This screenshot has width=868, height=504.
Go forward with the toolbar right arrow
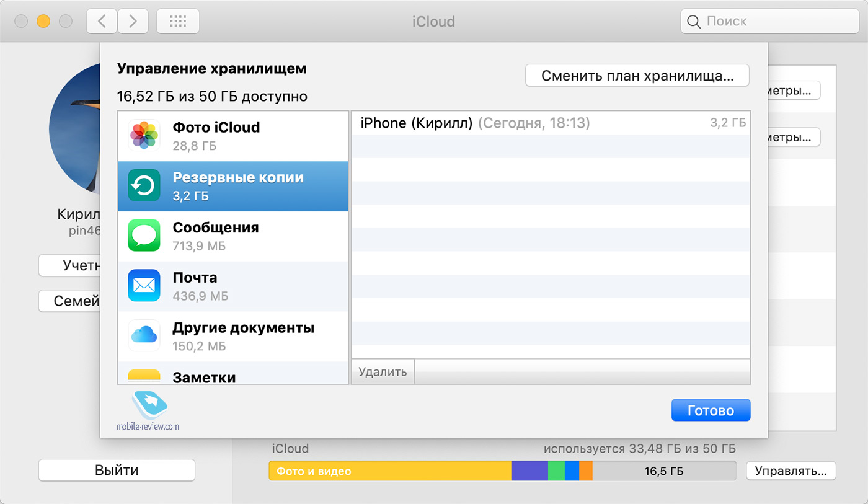click(132, 22)
